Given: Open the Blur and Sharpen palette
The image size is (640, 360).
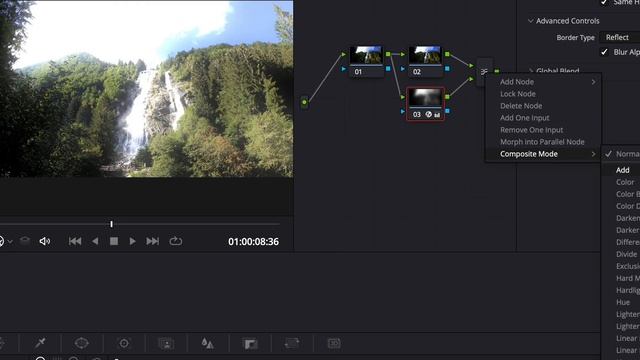Looking at the screenshot, I should 207,343.
